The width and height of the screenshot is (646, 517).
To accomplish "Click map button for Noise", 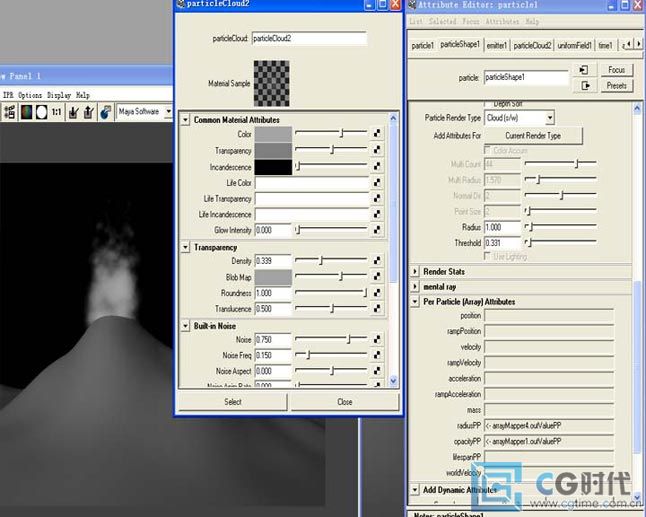I will pyautogui.click(x=377, y=339).
